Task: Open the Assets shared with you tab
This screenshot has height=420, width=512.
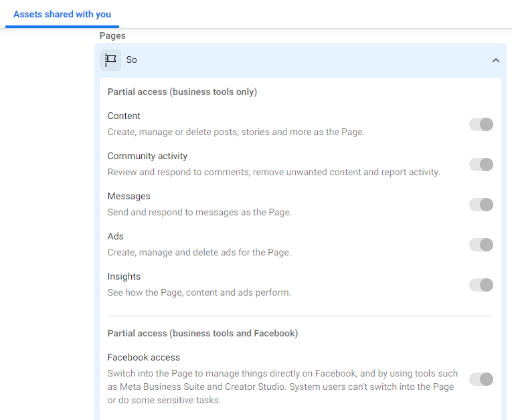Action: point(62,14)
